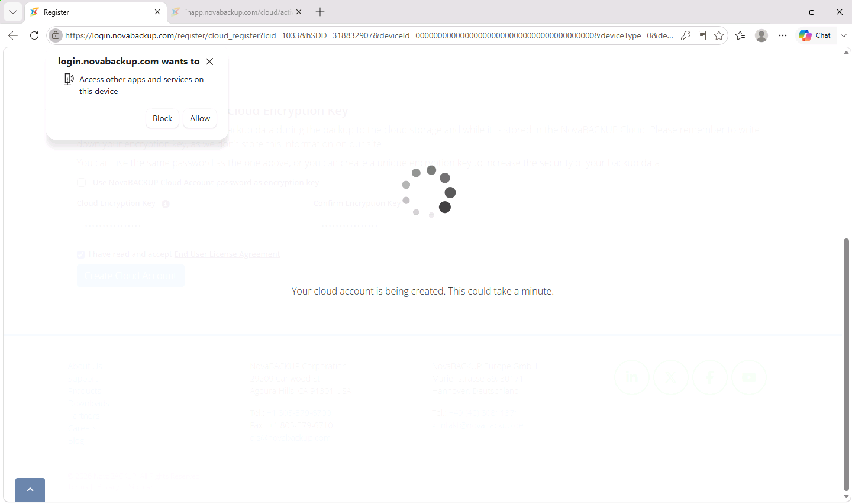852x504 pixels.
Task: Minimize the browser window
Action: click(x=785, y=12)
